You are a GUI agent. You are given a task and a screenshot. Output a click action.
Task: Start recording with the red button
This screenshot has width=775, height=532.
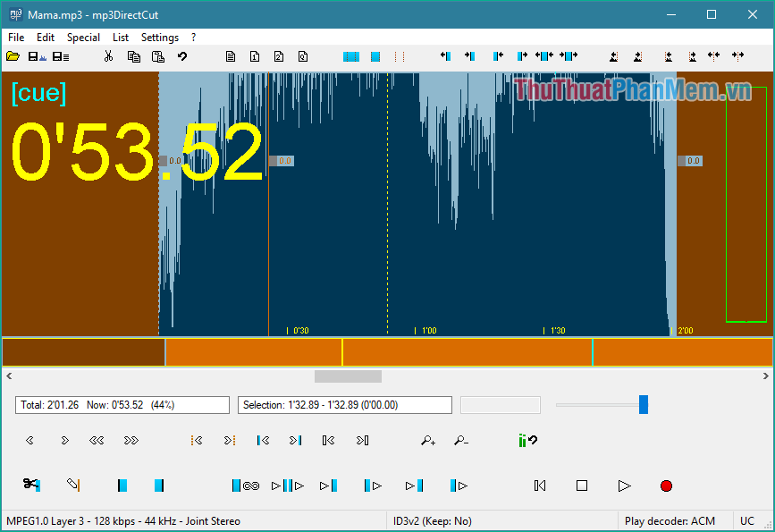(665, 486)
